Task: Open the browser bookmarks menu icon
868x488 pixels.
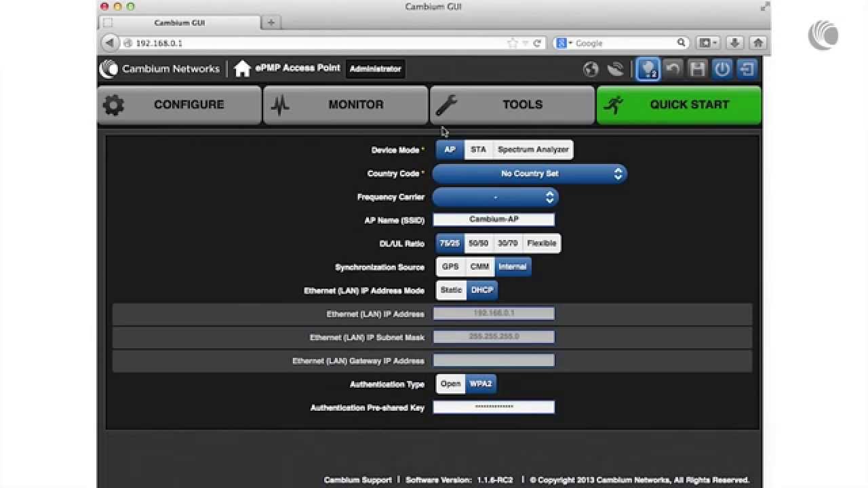Action: click(708, 43)
